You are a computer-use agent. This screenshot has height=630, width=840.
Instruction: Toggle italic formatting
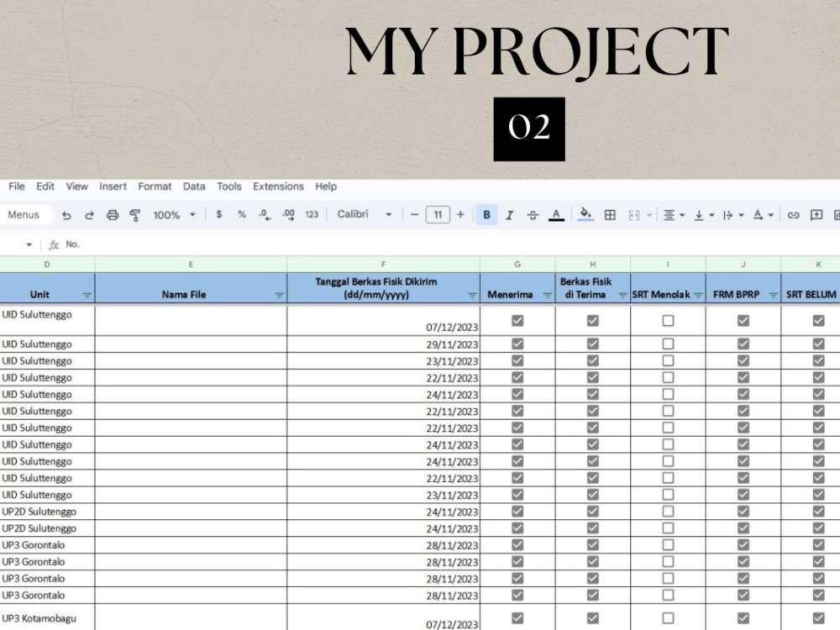point(510,215)
